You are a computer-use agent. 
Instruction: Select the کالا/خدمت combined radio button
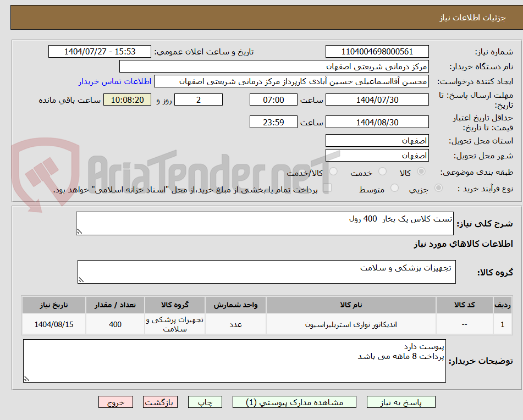[x=333, y=171]
